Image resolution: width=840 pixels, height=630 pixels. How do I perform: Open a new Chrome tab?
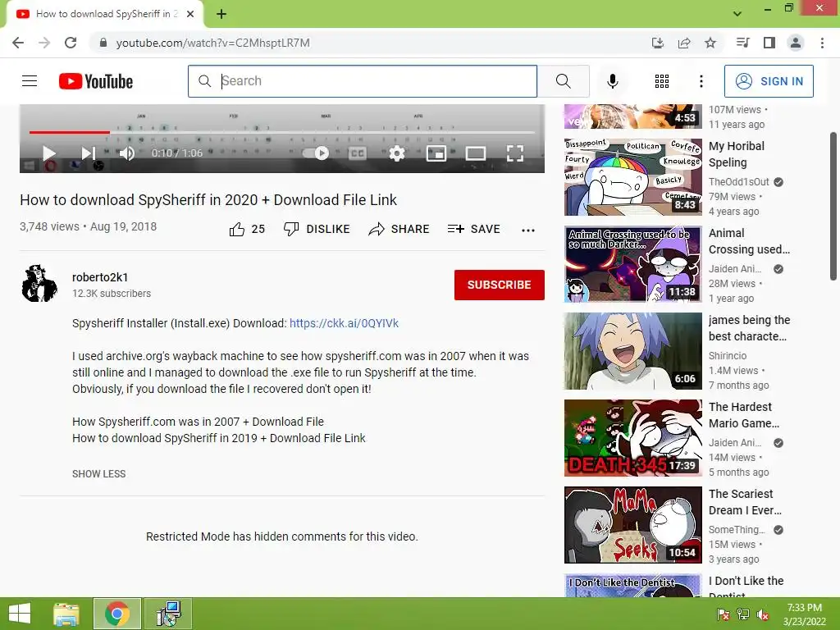[x=221, y=14]
